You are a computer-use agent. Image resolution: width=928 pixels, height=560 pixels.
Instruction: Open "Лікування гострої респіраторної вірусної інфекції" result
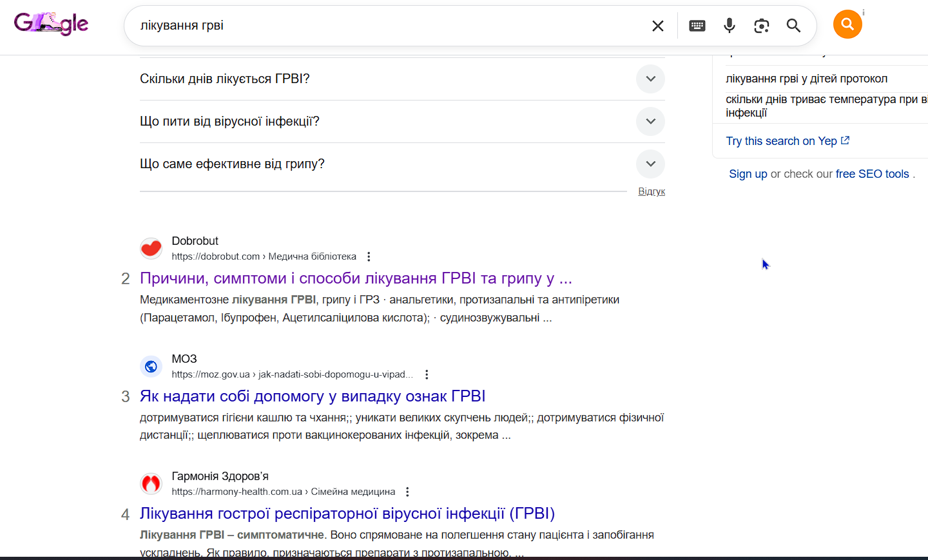pos(347,514)
